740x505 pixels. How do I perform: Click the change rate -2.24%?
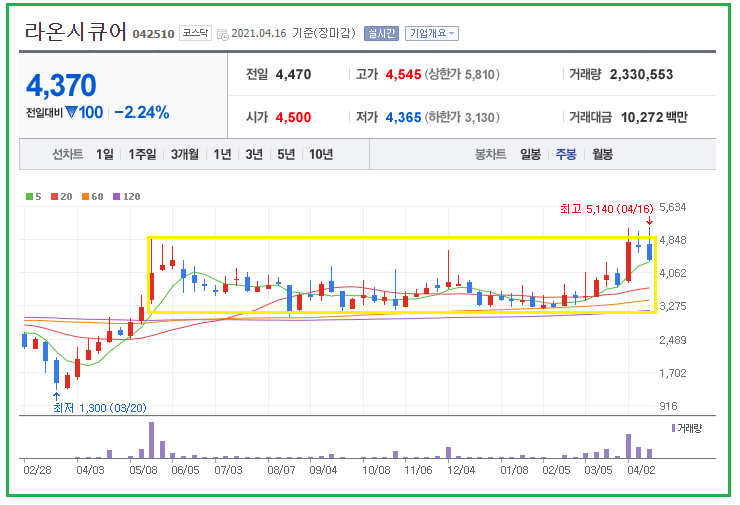pyautogui.click(x=142, y=112)
